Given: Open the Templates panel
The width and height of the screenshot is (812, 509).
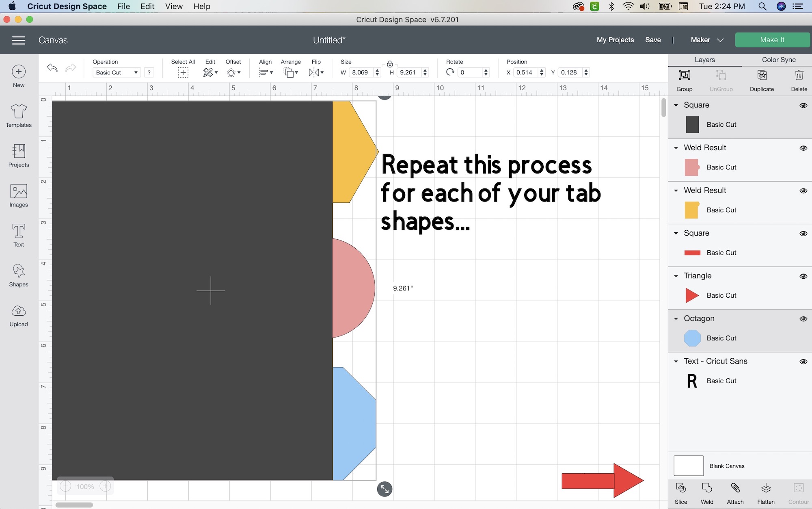Looking at the screenshot, I should [x=19, y=116].
